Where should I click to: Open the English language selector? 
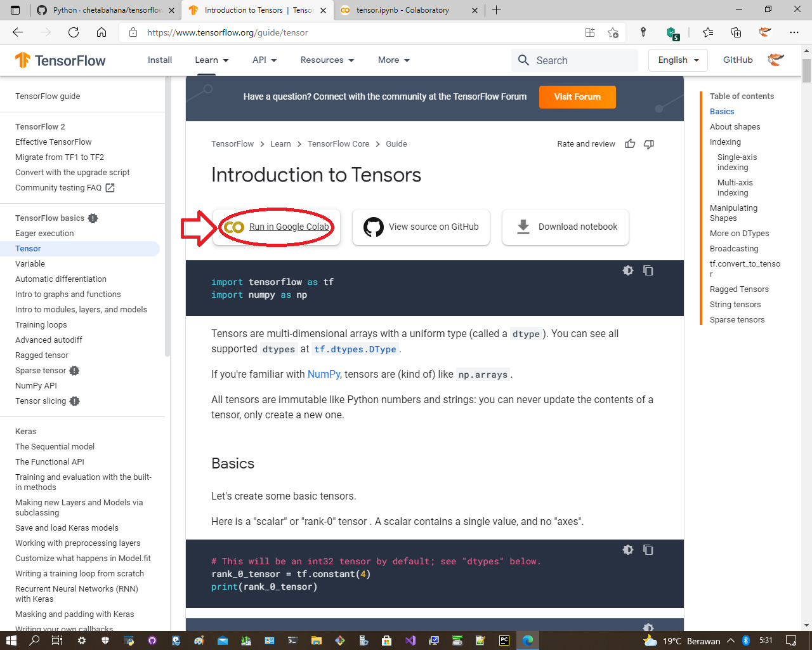[678, 60]
